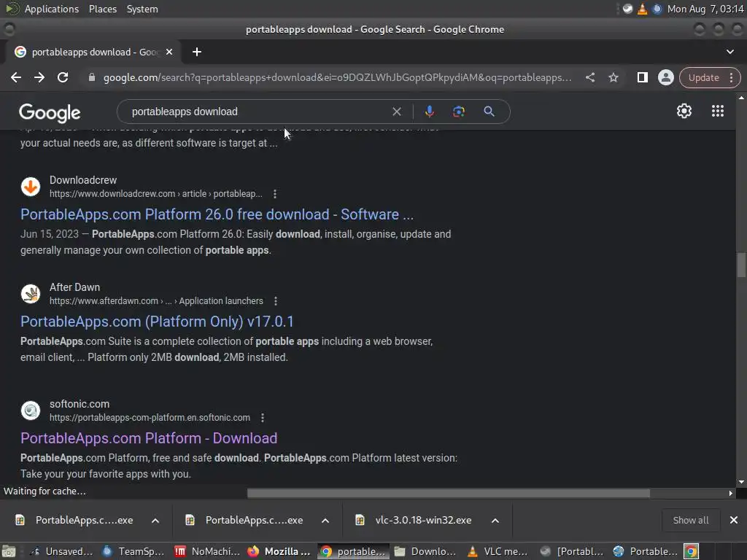Open more options for softonic.com result
The width and height of the screenshot is (747, 560).
pos(263,418)
